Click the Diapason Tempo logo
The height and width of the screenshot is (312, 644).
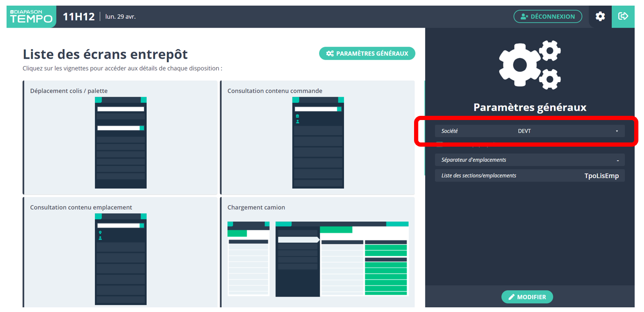point(31,16)
